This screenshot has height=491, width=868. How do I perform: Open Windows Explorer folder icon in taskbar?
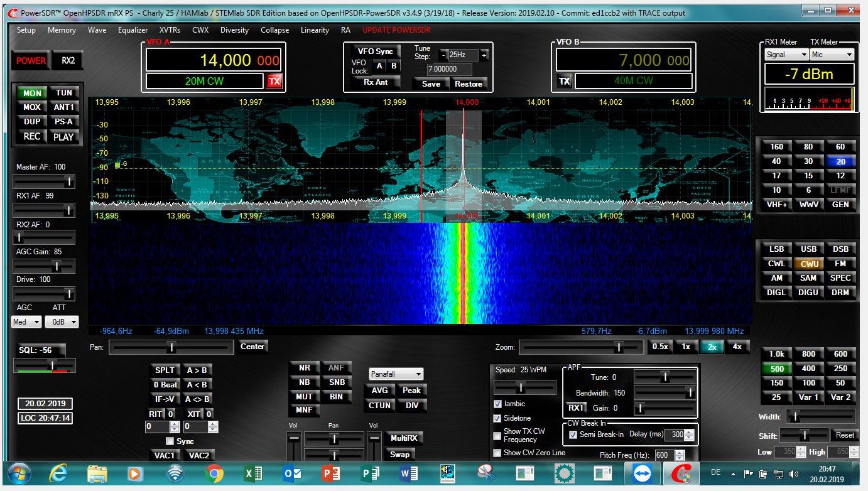(x=98, y=474)
